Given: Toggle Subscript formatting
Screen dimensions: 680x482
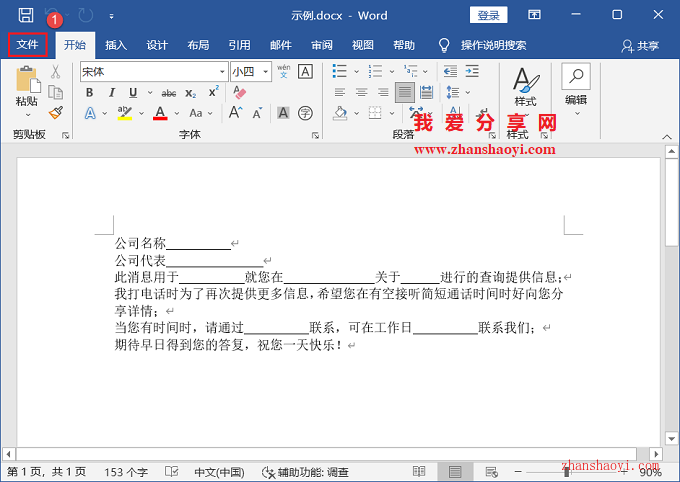Looking at the screenshot, I should (x=191, y=93).
